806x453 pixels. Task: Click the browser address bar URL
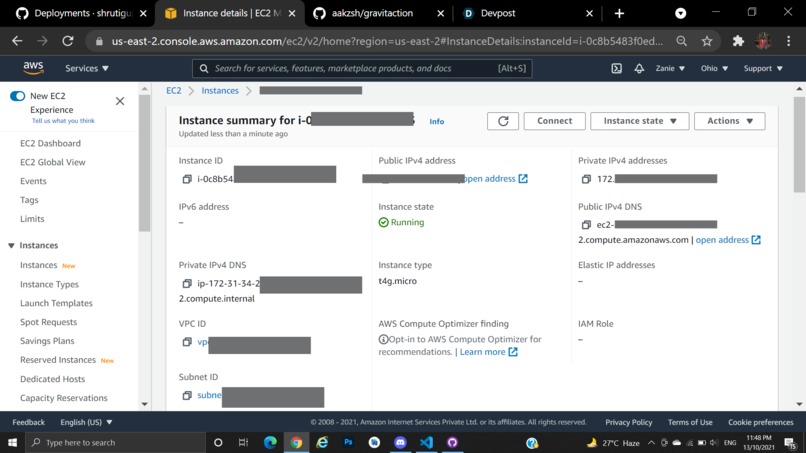coord(387,41)
